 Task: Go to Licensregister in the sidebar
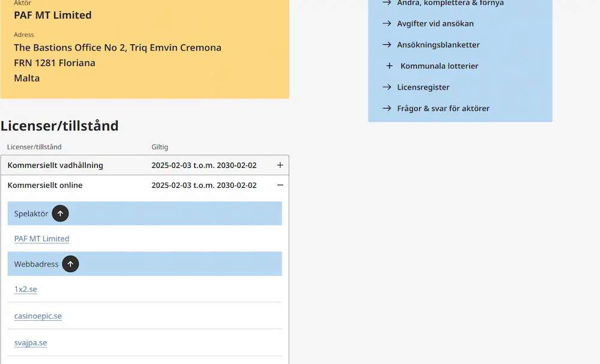point(423,87)
